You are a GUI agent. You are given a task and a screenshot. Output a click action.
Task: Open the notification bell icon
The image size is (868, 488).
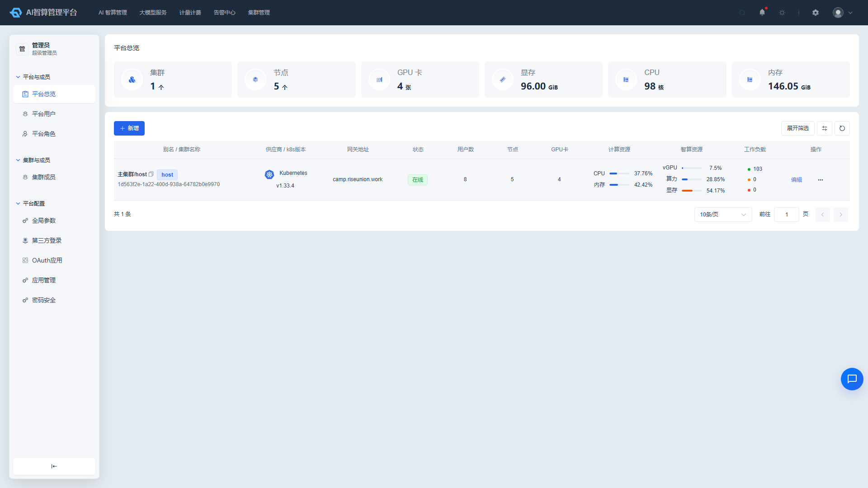coord(762,12)
